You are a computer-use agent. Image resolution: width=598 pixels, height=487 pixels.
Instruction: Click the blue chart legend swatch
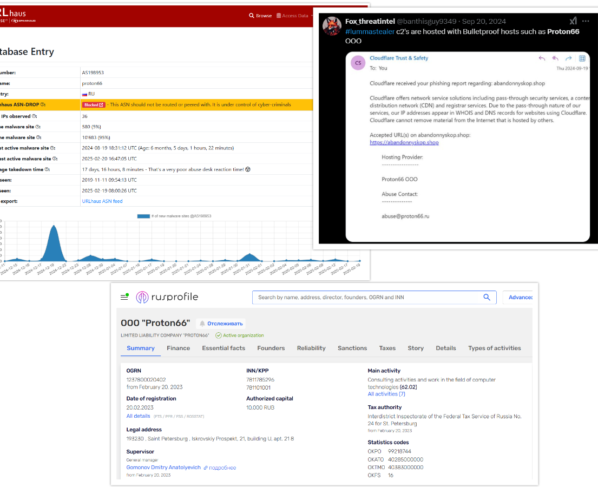point(143,216)
